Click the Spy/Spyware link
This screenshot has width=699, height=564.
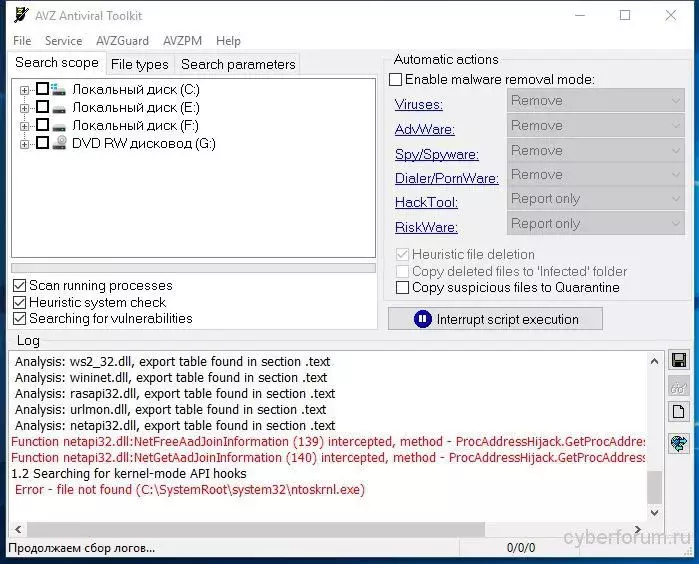[x=436, y=154]
